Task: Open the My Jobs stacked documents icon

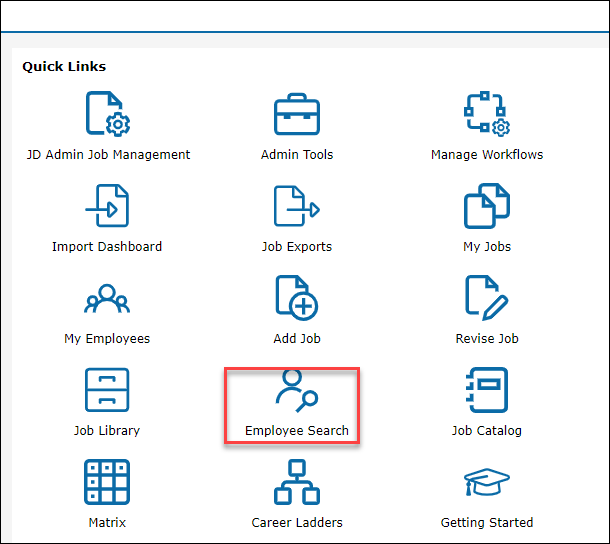Action: tap(487, 205)
